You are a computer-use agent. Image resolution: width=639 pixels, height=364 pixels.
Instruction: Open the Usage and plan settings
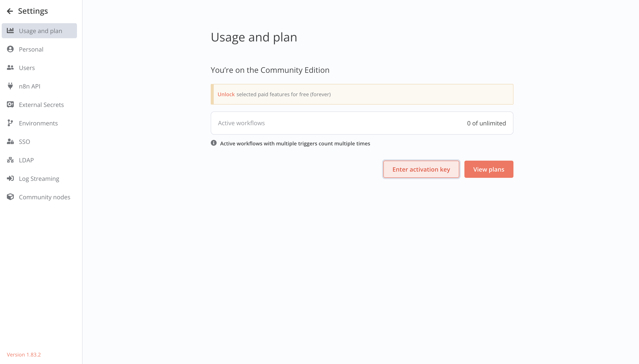(x=39, y=31)
